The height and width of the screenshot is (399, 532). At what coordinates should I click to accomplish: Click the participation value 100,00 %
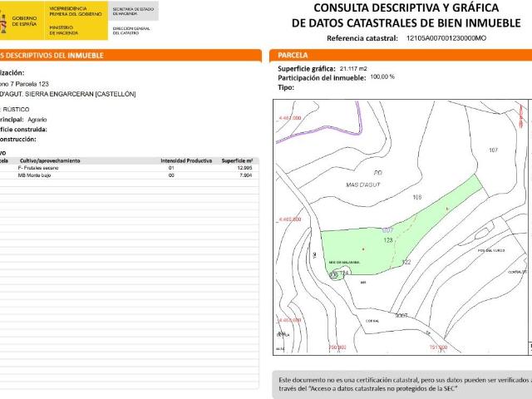[x=382, y=77]
